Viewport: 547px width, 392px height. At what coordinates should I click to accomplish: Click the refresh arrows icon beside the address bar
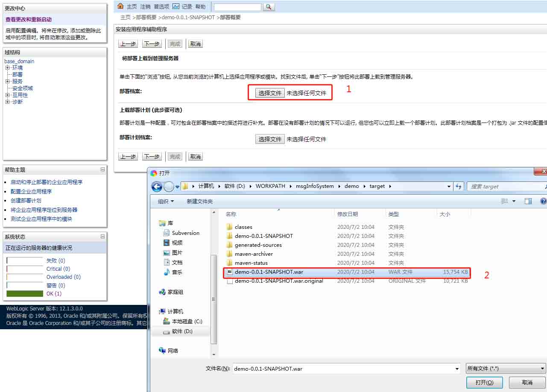click(459, 187)
